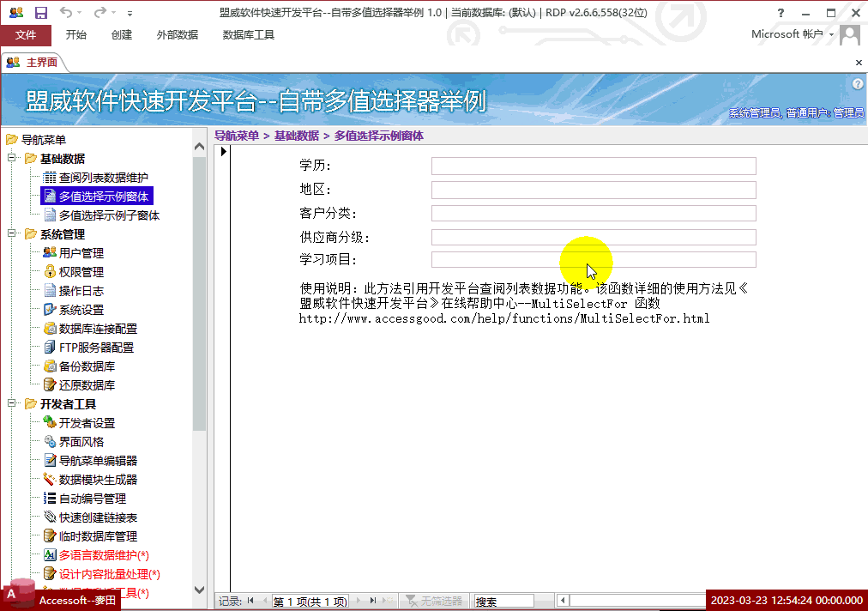Click the 还原数据库 icon
This screenshot has width=868, height=611.
[x=50, y=384]
